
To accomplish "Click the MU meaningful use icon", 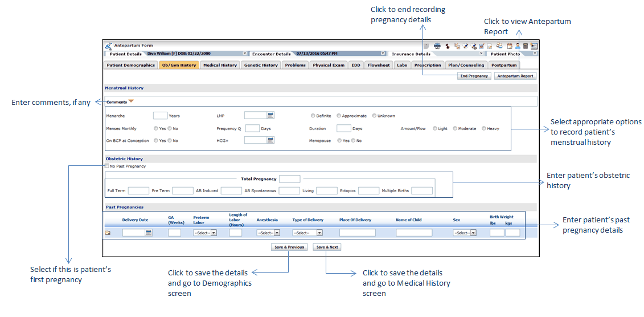I will point(437,46).
